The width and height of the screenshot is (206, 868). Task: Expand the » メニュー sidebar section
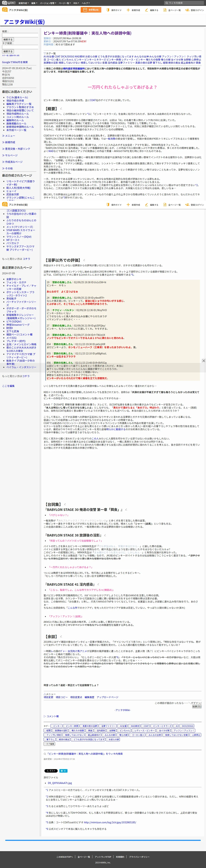8,136
